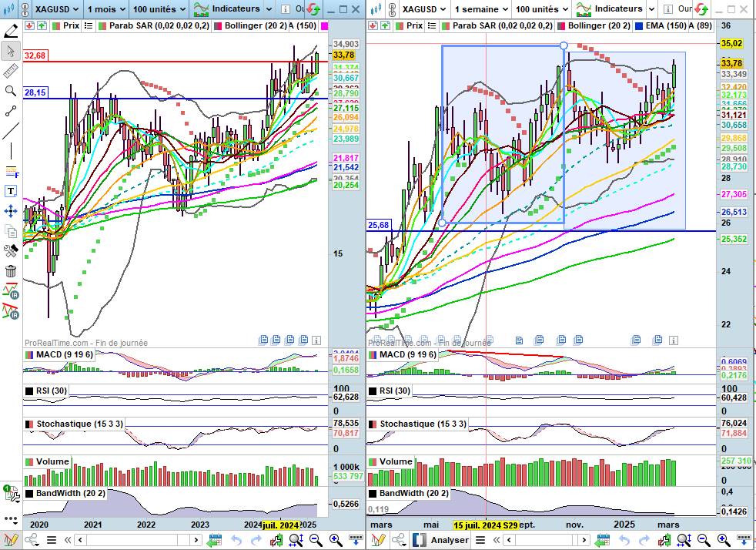Expand Indicateurs dropdown arrow in weekly chart

point(651,8)
